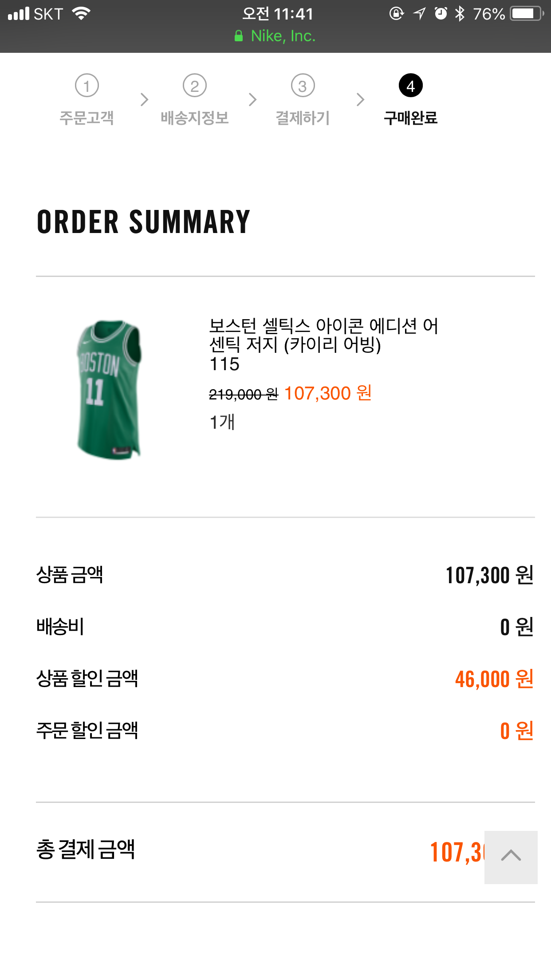Tap the step 2 circle icon
This screenshot has width=551, height=980.
[x=194, y=86]
